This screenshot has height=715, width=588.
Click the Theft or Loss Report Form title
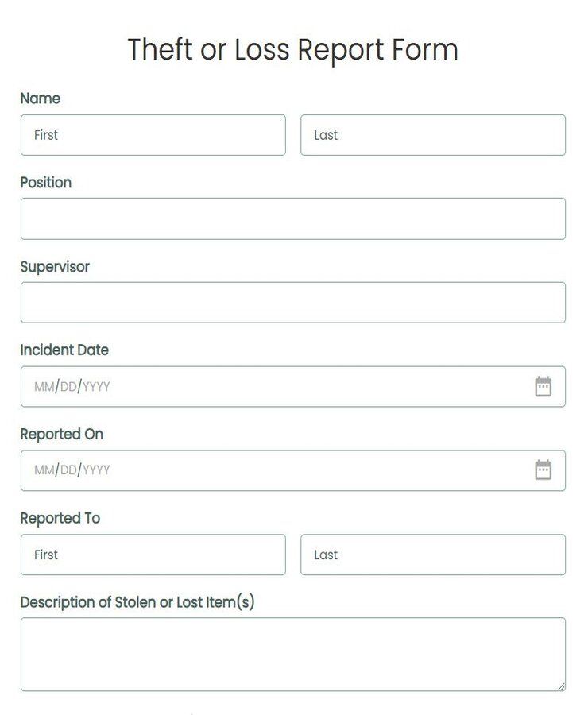(293, 49)
